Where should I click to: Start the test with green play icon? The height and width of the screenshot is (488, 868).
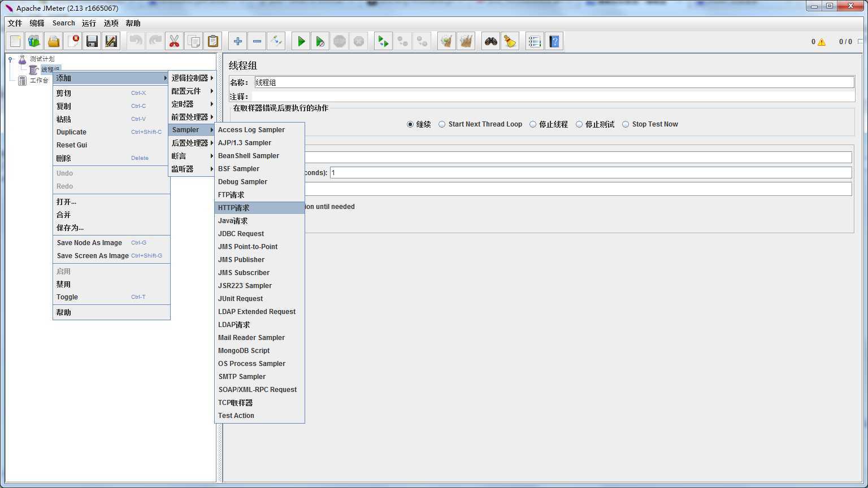tap(301, 41)
